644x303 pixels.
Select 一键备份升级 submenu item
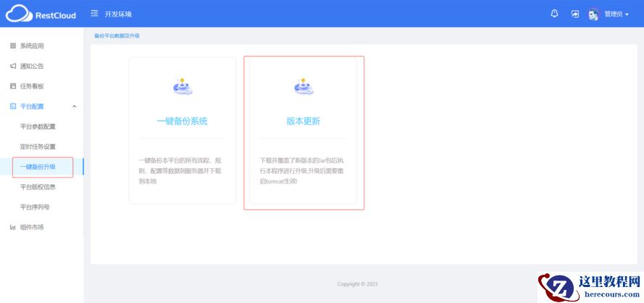point(38,167)
